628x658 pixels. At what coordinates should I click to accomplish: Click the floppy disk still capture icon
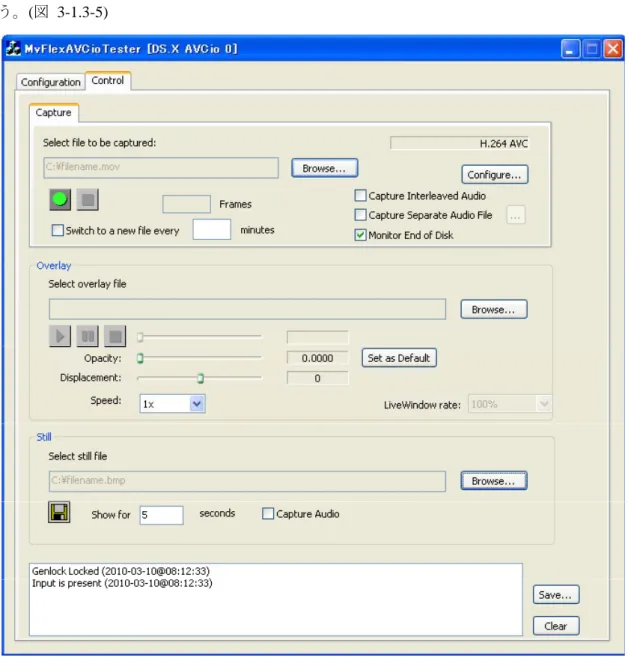click(x=59, y=512)
